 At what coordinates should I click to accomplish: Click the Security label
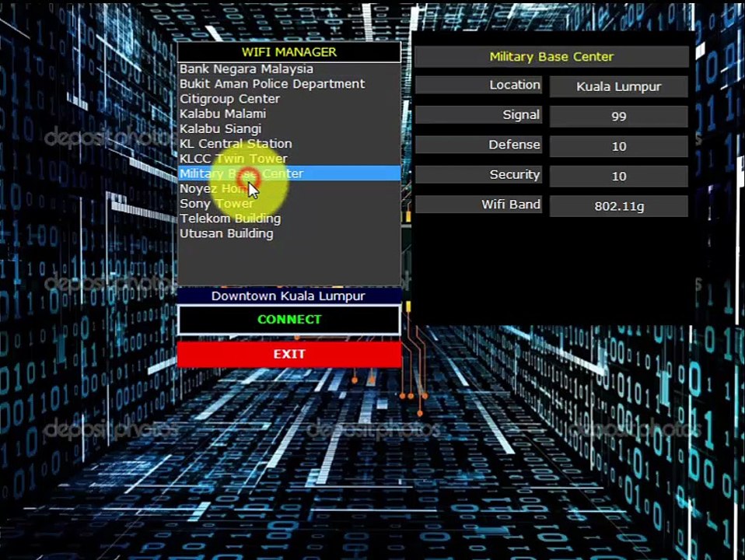pos(478,174)
